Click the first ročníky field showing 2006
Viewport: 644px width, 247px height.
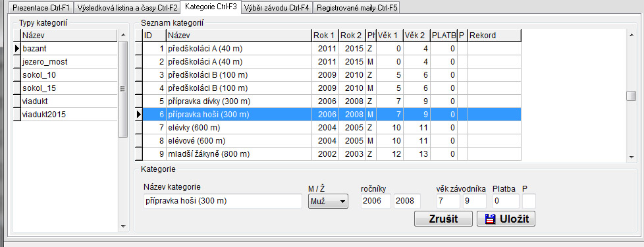pyautogui.click(x=376, y=202)
